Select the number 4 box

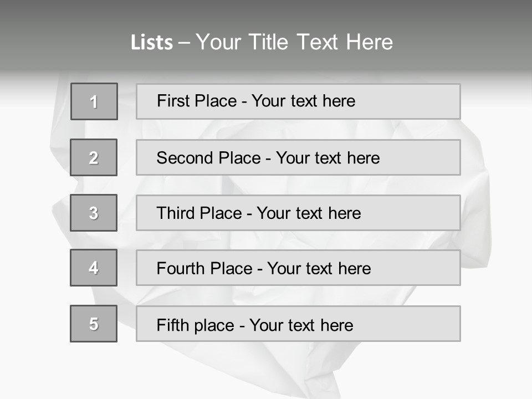pos(94,268)
